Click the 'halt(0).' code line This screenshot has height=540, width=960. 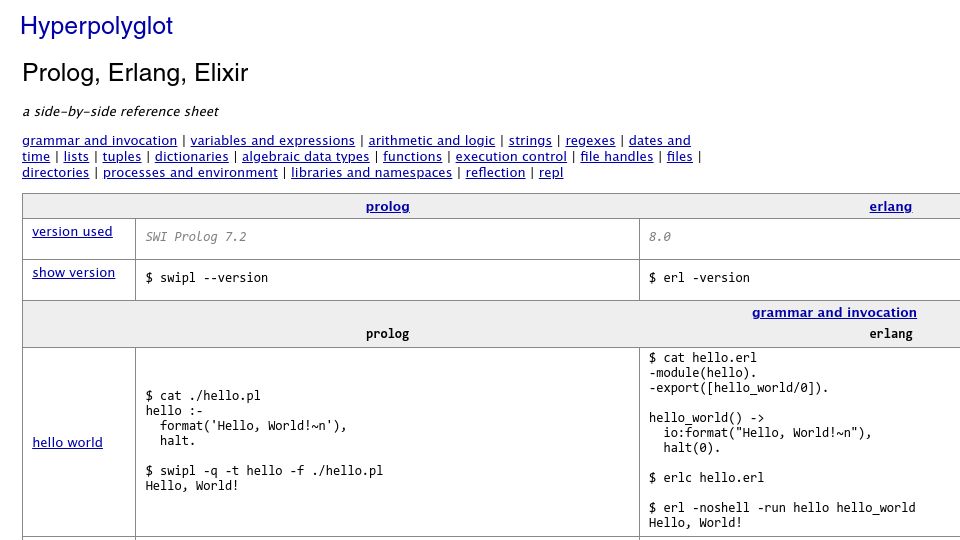pyautogui.click(x=692, y=448)
